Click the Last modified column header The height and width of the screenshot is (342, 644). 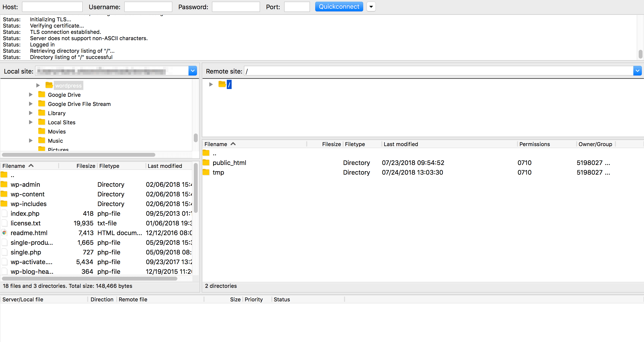[400, 144]
